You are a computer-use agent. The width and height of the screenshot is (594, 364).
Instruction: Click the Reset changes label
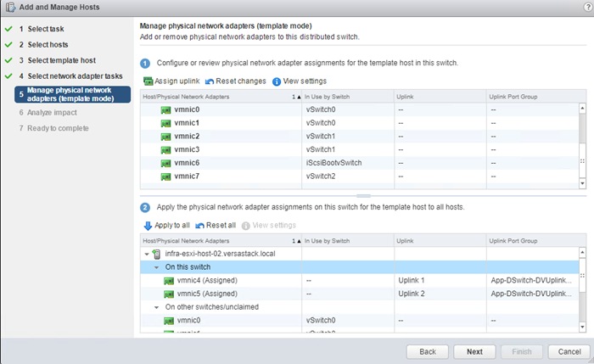[x=240, y=81]
